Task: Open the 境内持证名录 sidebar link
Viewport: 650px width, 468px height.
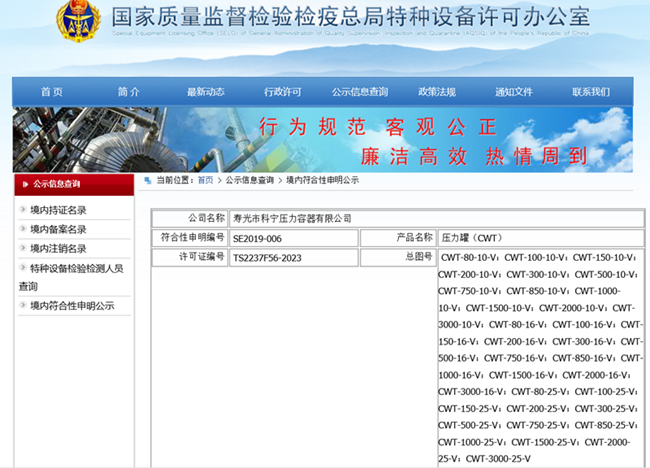Action: [x=58, y=210]
